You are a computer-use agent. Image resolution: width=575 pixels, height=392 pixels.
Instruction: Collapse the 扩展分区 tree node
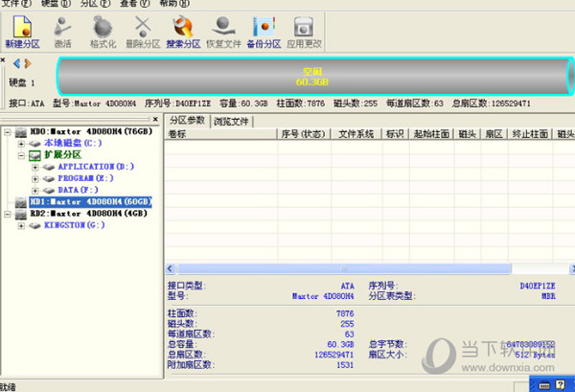pos(22,154)
